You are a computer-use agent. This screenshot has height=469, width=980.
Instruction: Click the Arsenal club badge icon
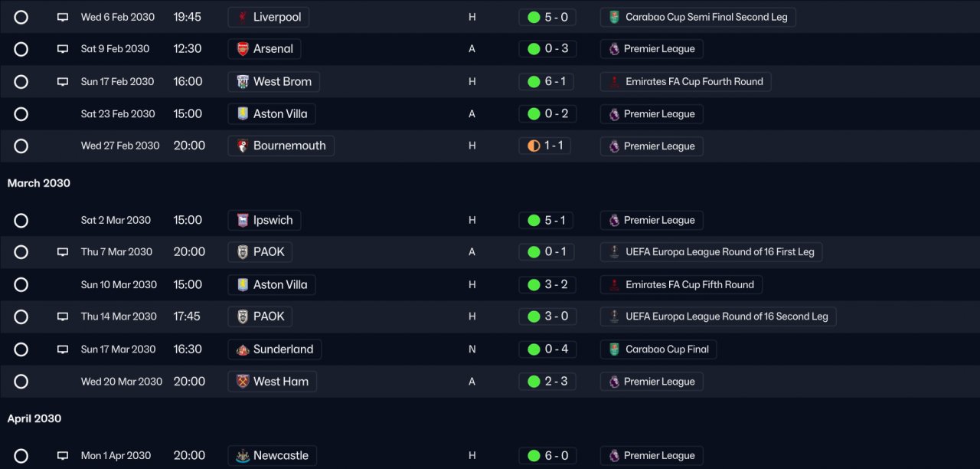243,49
